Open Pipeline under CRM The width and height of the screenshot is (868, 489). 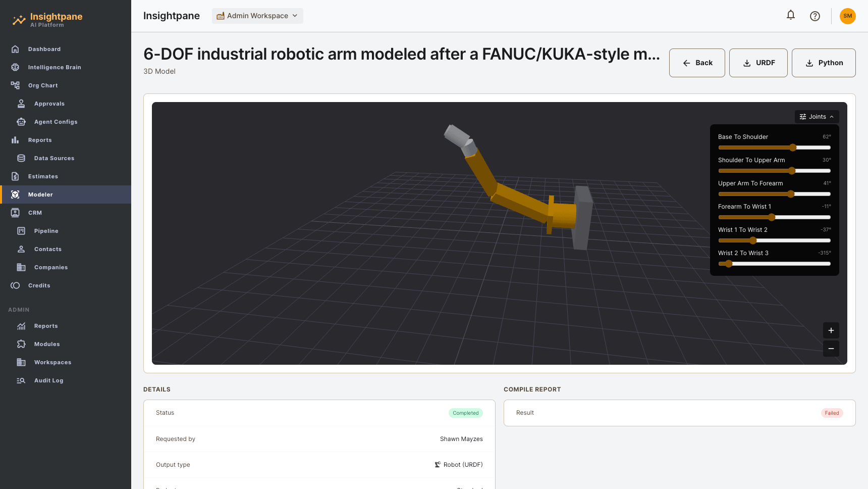pos(66,231)
